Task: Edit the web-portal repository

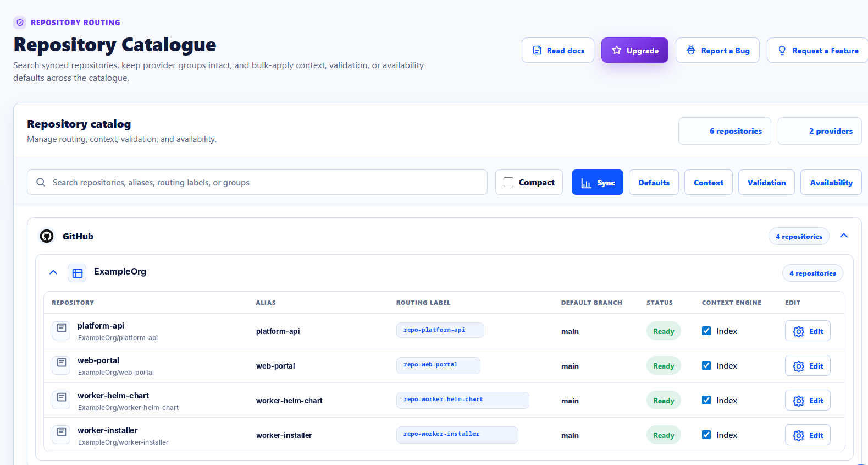Action: [808, 366]
